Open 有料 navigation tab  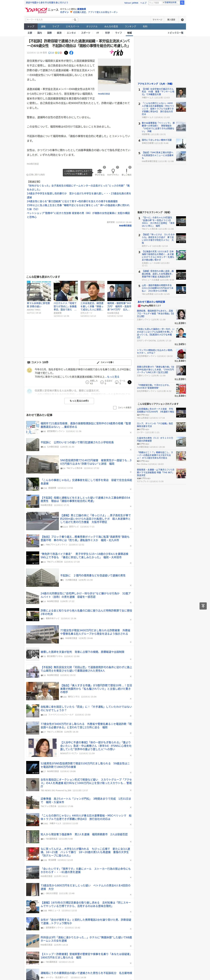(x=145, y=27)
